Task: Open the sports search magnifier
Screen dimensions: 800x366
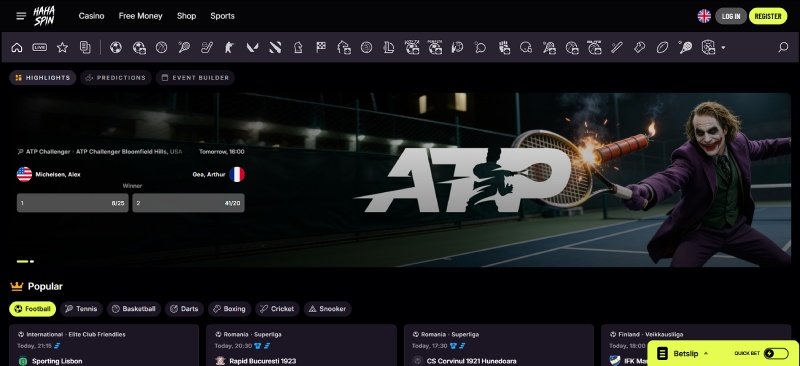Action: [x=783, y=47]
